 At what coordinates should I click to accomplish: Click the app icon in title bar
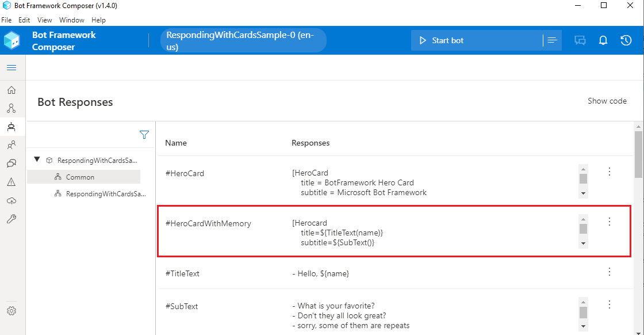pos(6,6)
